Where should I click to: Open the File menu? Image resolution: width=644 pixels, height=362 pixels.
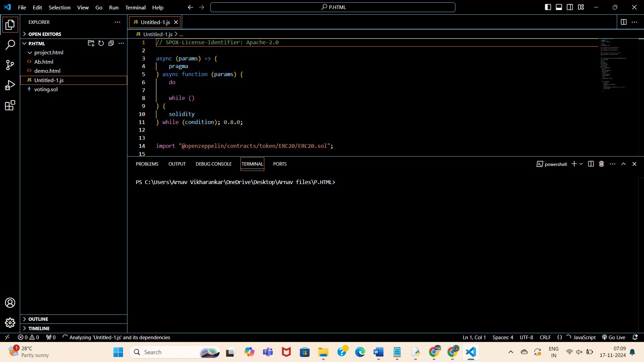point(22,7)
